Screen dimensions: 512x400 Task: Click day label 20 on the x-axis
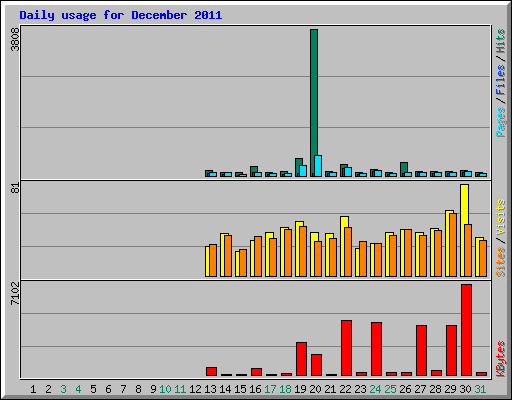click(x=315, y=389)
